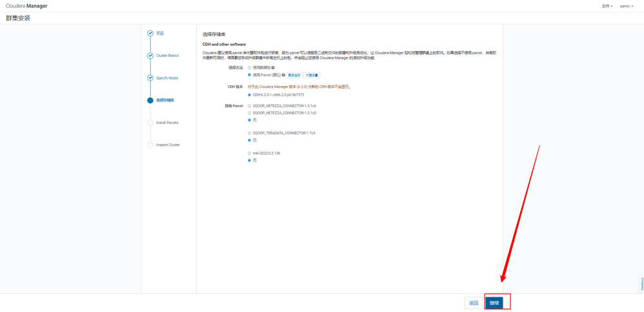
Task: Select 无 under mkl-2022.0.2.136
Action: [249, 160]
